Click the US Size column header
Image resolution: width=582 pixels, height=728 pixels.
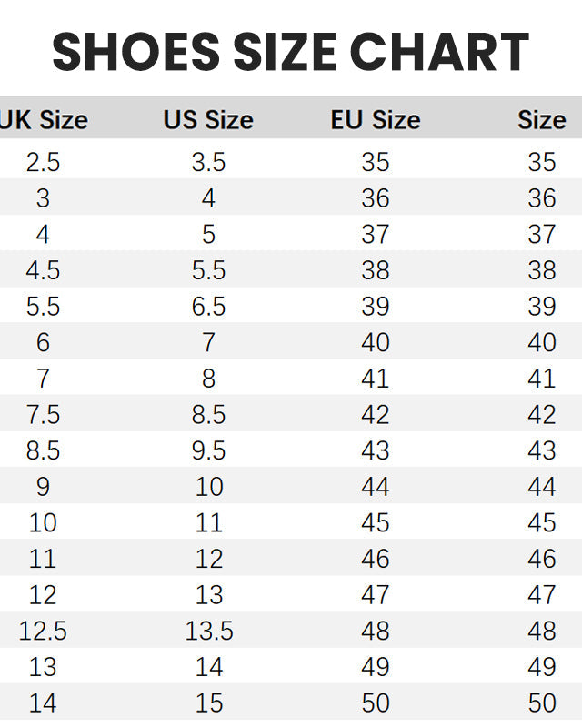point(208,120)
